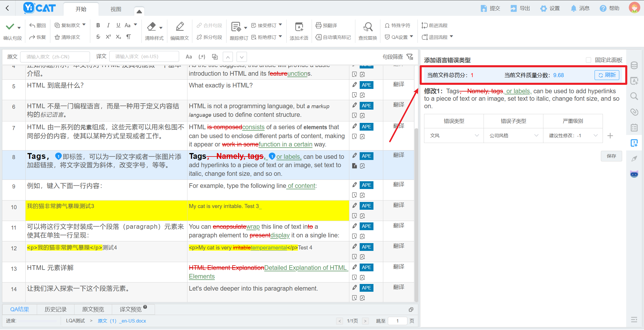Apply strikethrough formatting icon
The height and width of the screenshot is (330, 644).
98,37
